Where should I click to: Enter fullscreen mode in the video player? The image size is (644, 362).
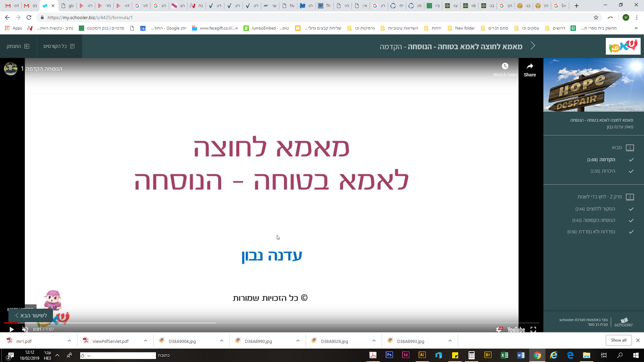(x=533, y=330)
